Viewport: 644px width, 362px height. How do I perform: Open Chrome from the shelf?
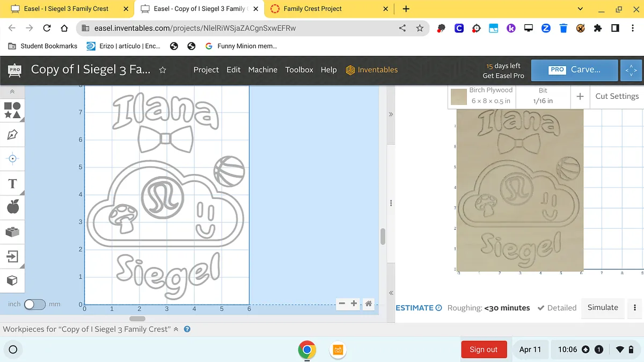[x=307, y=350]
